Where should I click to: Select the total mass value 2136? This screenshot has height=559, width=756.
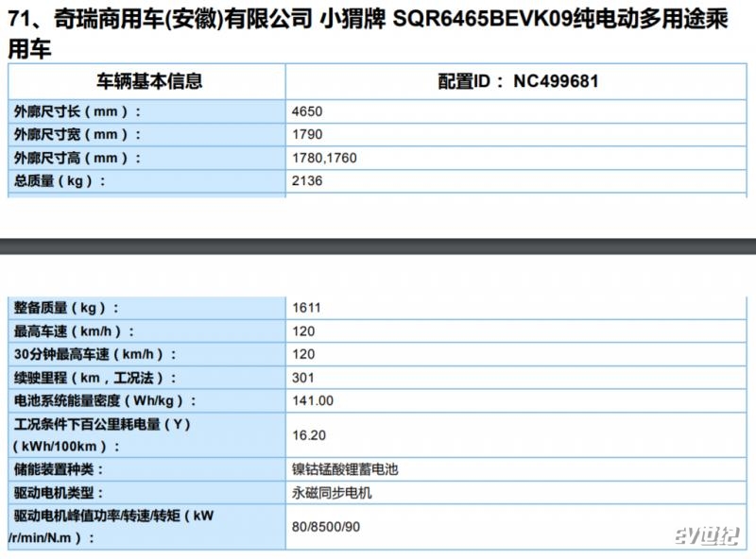click(x=307, y=181)
